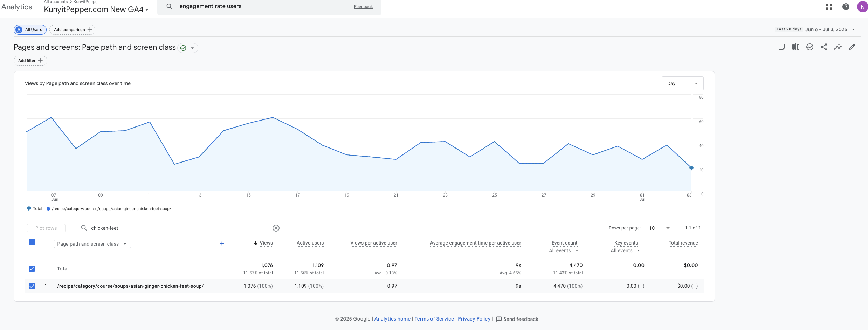This screenshot has height=330, width=868.
Task: Toggle the select-all header checkbox
Action: click(32, 242)
